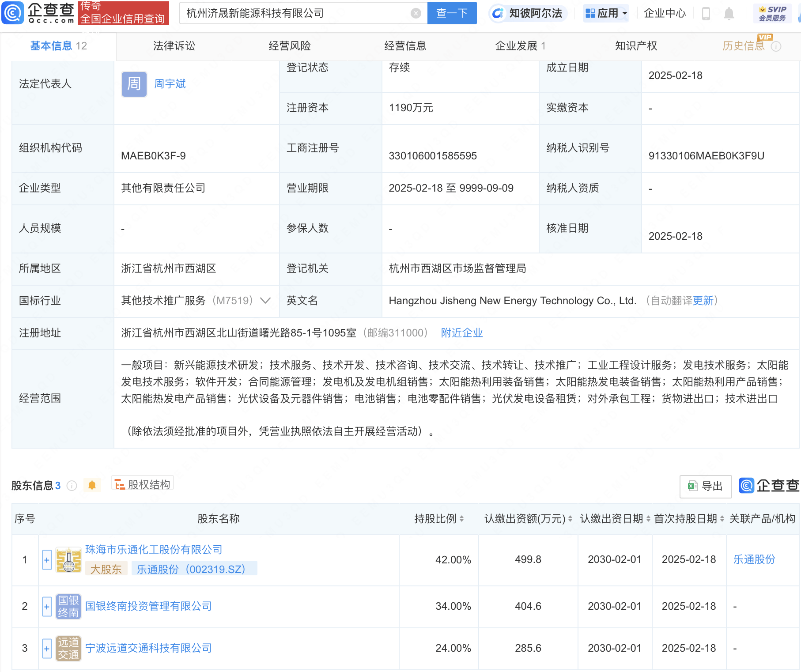Click the bell icon beside 股东信息
Screen dimensions: 801x672
[x=92, y=485]
